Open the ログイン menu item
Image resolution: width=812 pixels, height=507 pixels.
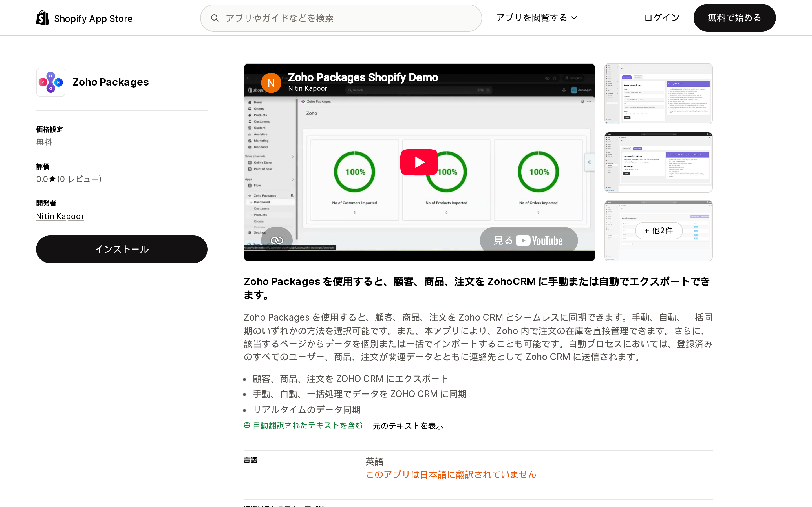(x=662, y=18)
